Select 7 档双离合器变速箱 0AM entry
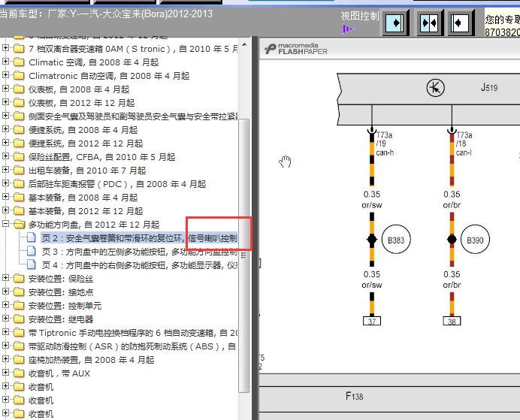This screenshot has width=520, height=420. (133, 49)
